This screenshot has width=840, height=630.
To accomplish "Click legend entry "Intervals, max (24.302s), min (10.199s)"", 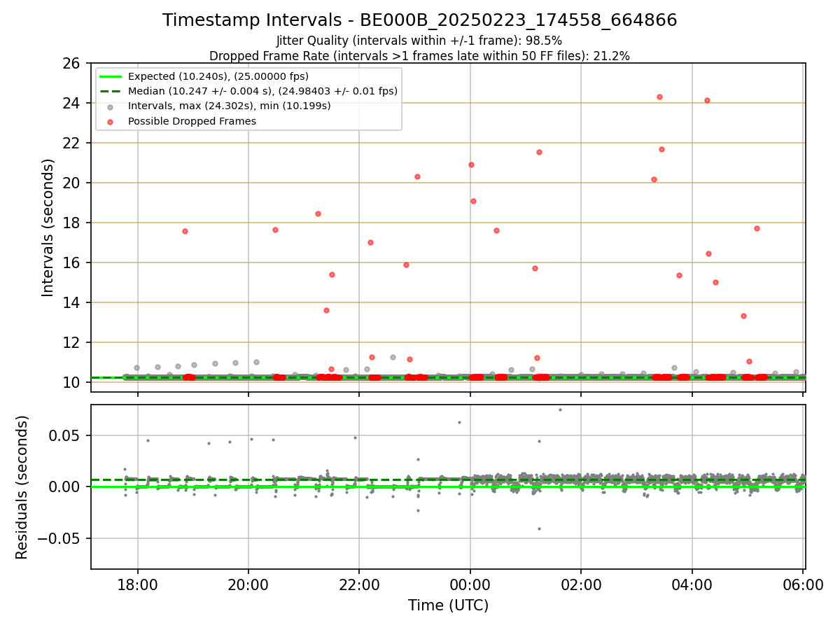I will [x=229, y=106].
